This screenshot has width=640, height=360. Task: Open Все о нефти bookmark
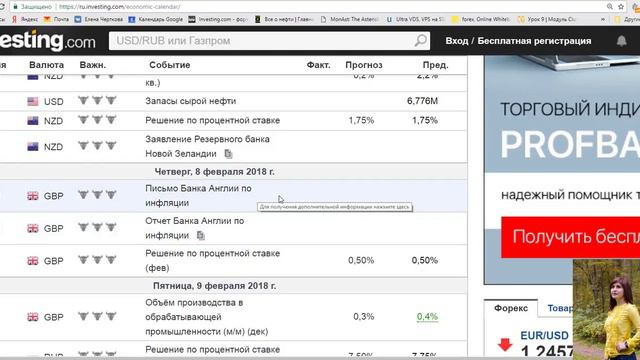[x=284, y=19]
